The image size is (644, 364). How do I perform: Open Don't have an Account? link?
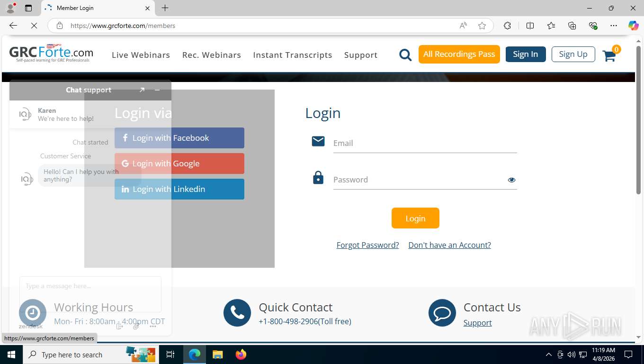tap(450, 245)
